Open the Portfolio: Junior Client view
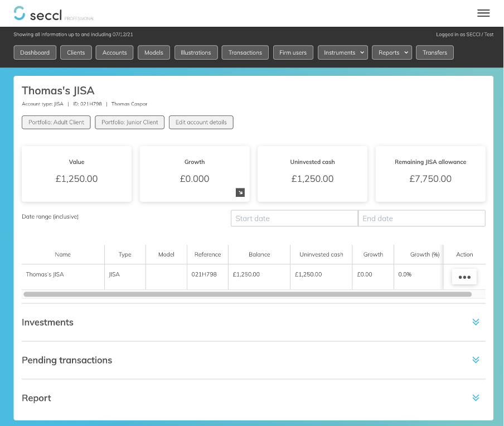The width and height of the screenshot is (504, 426). click(129, 122)
